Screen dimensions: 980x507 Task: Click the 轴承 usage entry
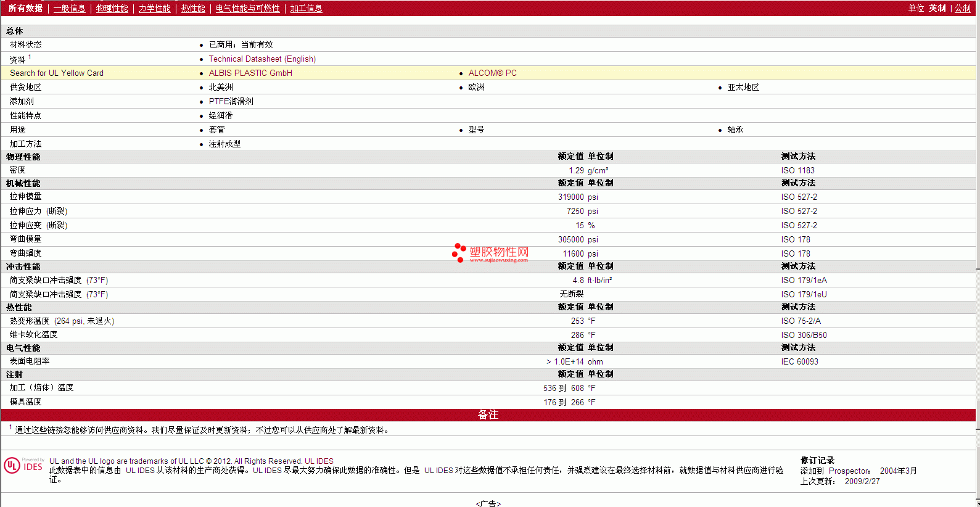click(735, 130)
